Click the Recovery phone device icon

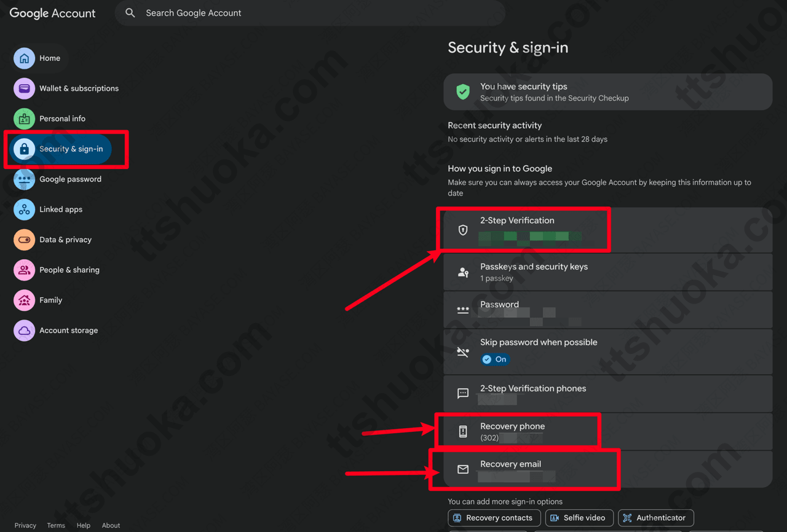pyautogui.click(x=463, y=432)
